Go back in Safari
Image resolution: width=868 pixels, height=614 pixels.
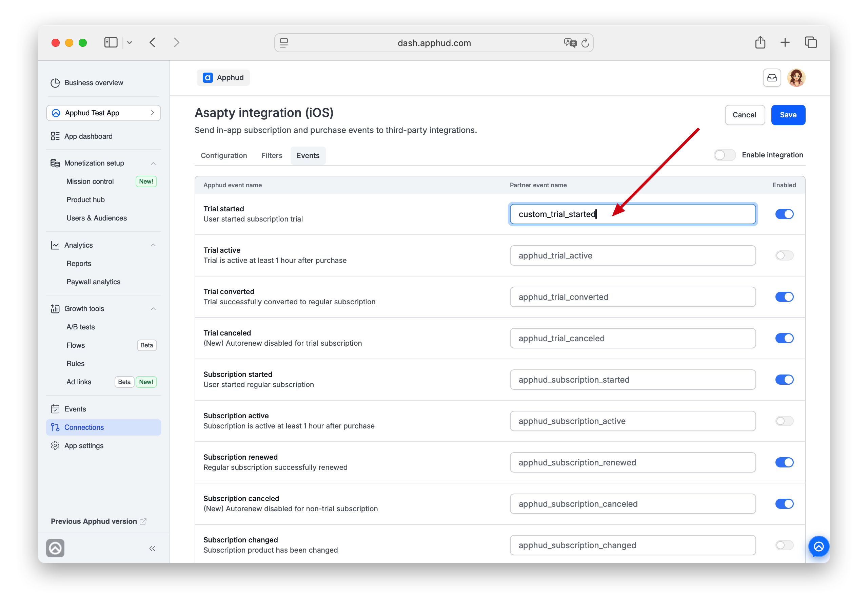click(152, 42)
